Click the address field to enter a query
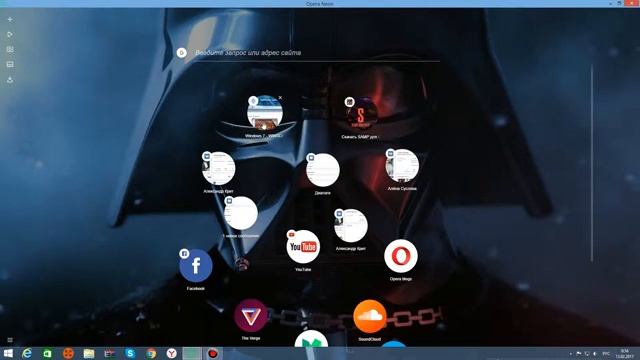Viewport: 640px width, 360px height. click(317, 53)
